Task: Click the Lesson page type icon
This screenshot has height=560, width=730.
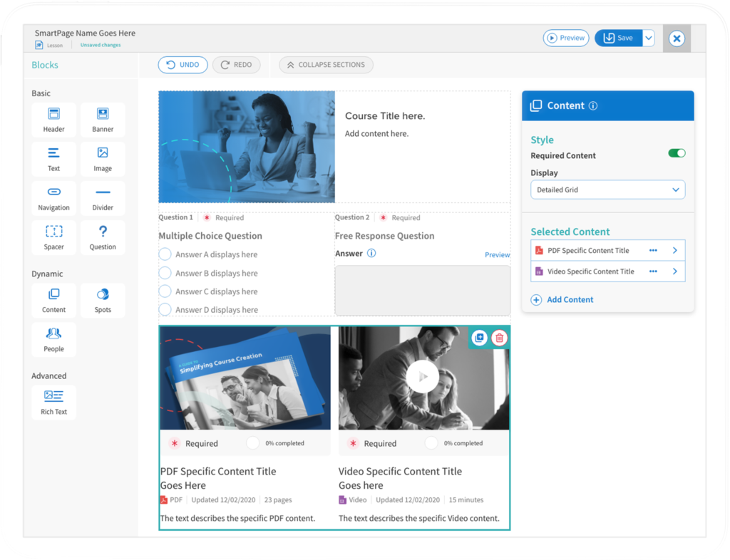Action: 39,45
